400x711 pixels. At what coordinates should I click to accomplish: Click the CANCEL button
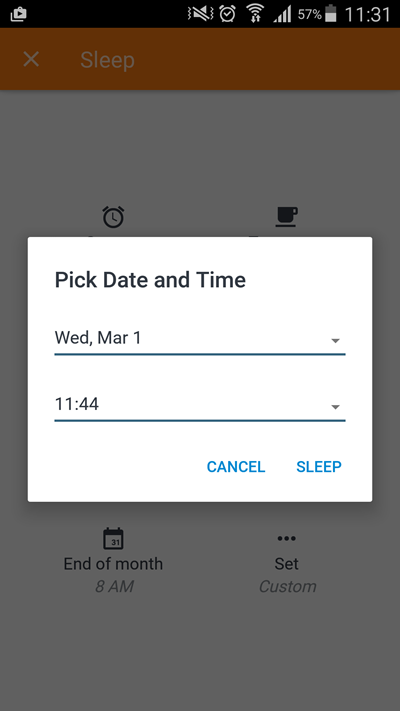pyautogui.click(x=236, y=467)
